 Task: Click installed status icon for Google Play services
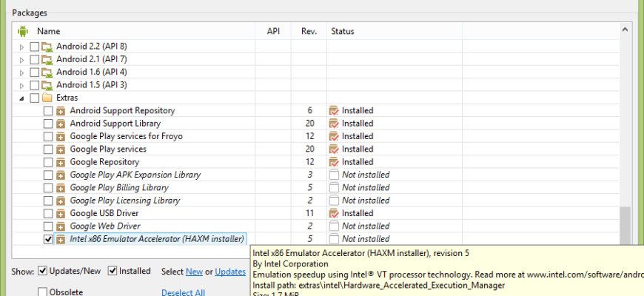(x=334, y=149)
